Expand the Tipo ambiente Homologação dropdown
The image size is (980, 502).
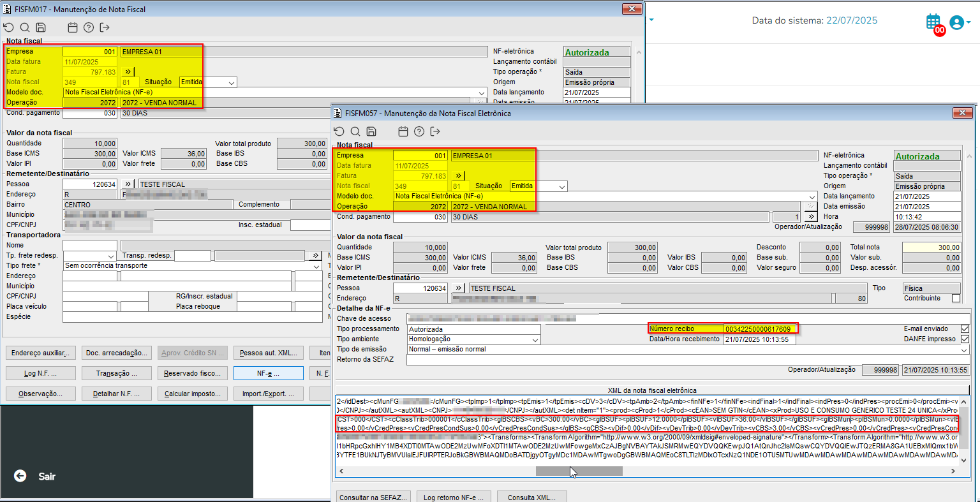coord(535,340)
